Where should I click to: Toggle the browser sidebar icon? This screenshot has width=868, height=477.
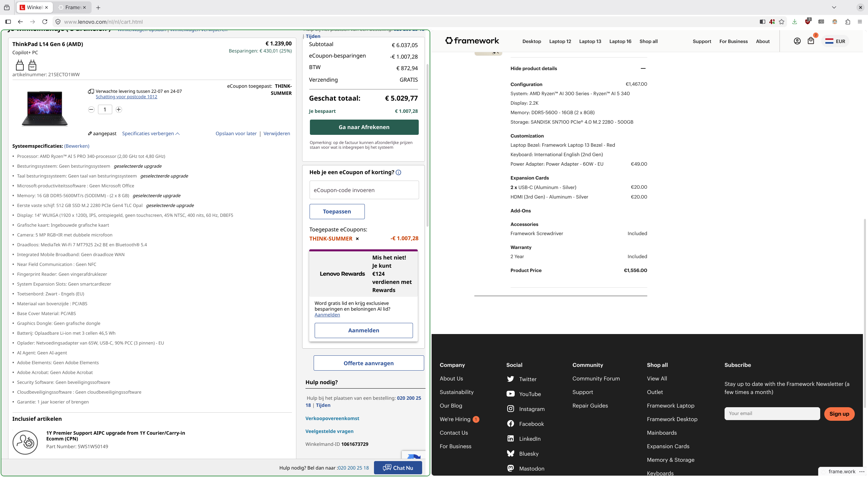[x=8, y=22]
